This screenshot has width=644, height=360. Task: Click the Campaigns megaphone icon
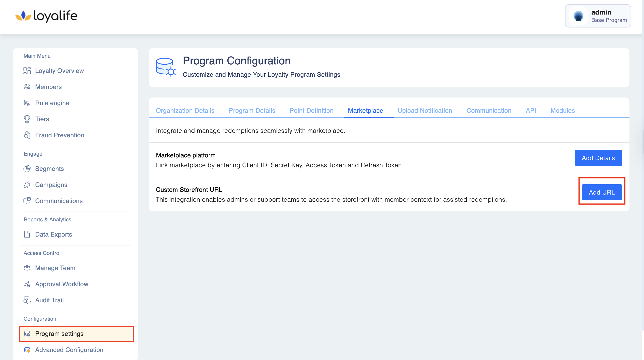27,185
